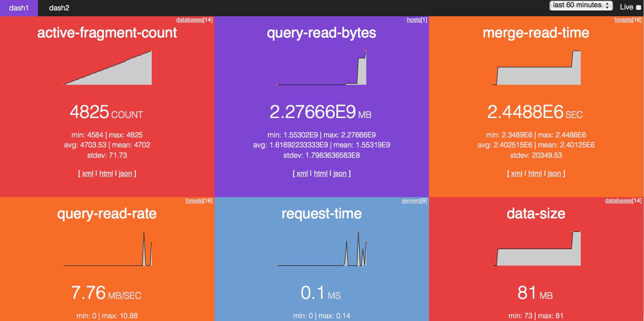Screen dimensions: 644x321
Task: Click the stdev: 20349.53 statistic
Action: 536,156
